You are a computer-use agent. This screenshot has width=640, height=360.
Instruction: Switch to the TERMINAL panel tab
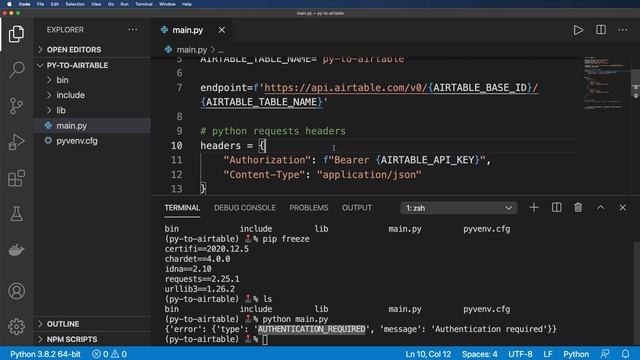point(182,208)
